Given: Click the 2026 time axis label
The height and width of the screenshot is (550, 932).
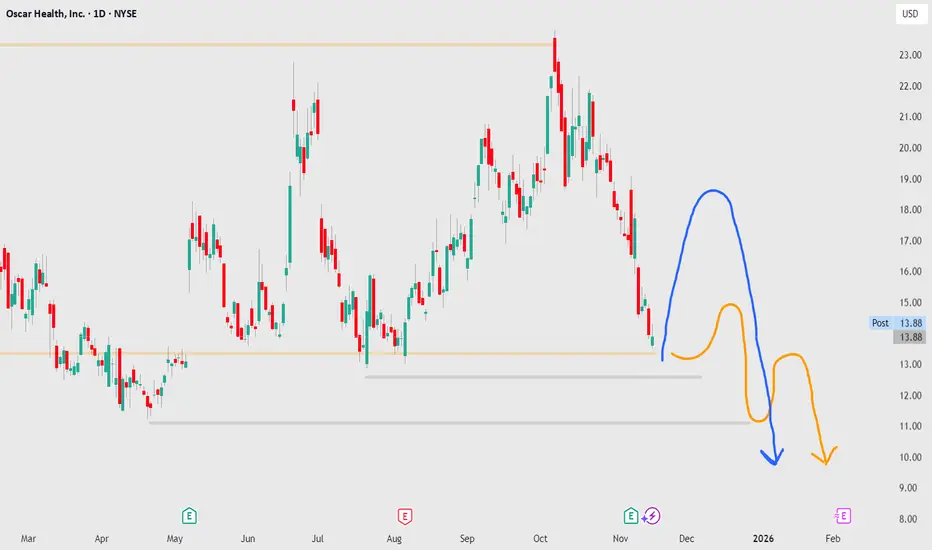Looking at the screenshot, I should coord(763,539).
